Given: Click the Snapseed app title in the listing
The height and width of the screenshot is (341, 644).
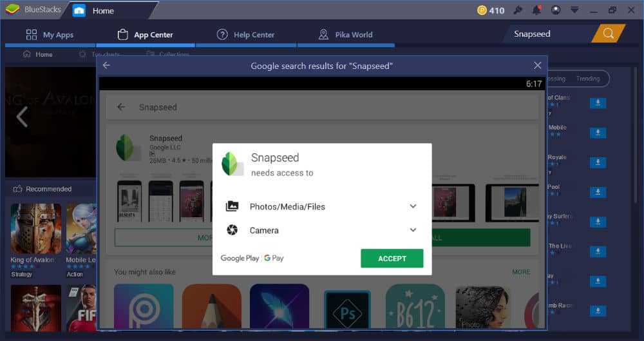Looking at the screenshot, I should click(x=166, y=138).
